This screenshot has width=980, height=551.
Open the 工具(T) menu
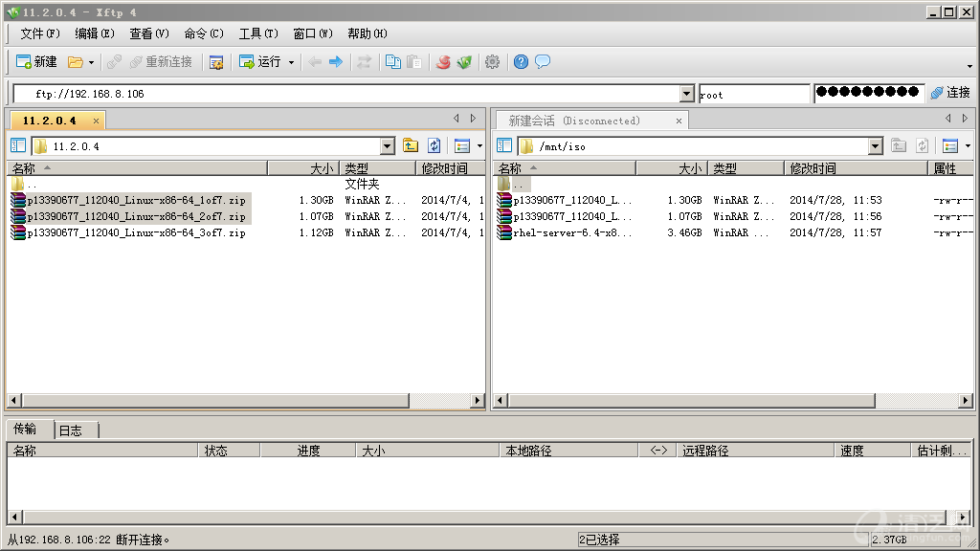point(258,33)
